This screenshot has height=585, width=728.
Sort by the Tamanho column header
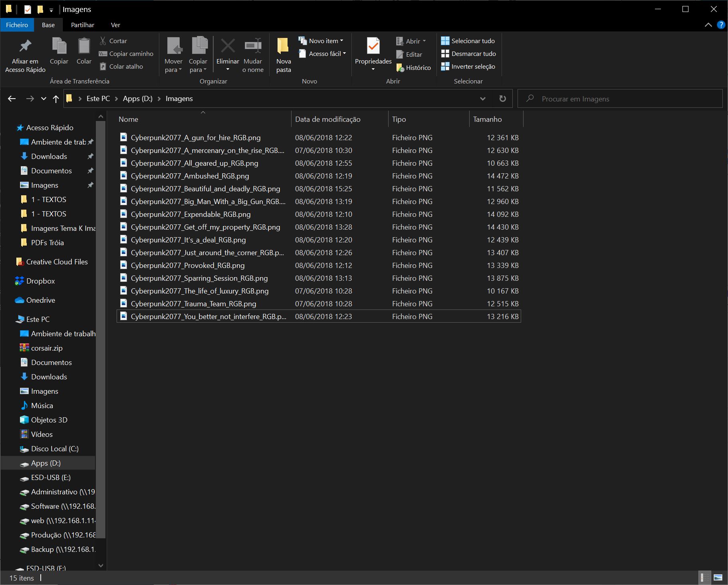tap(496, 119)
